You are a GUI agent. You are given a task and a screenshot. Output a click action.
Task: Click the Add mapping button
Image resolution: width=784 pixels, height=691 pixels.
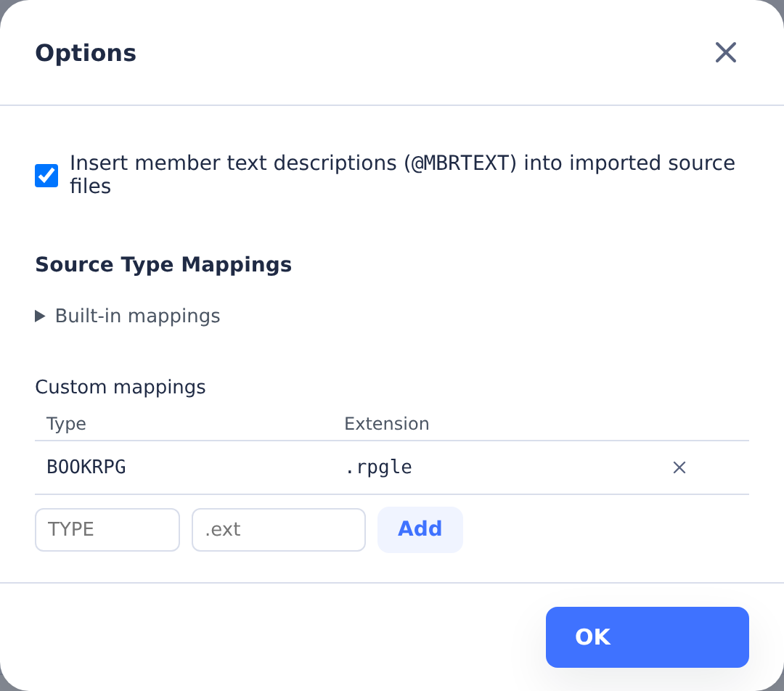coord(420,529)
